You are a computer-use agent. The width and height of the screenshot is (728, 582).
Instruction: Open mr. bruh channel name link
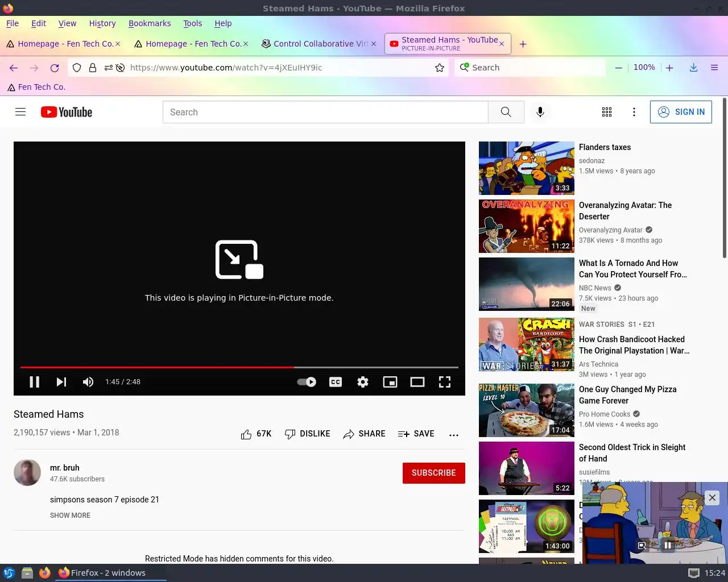(64, 468)
